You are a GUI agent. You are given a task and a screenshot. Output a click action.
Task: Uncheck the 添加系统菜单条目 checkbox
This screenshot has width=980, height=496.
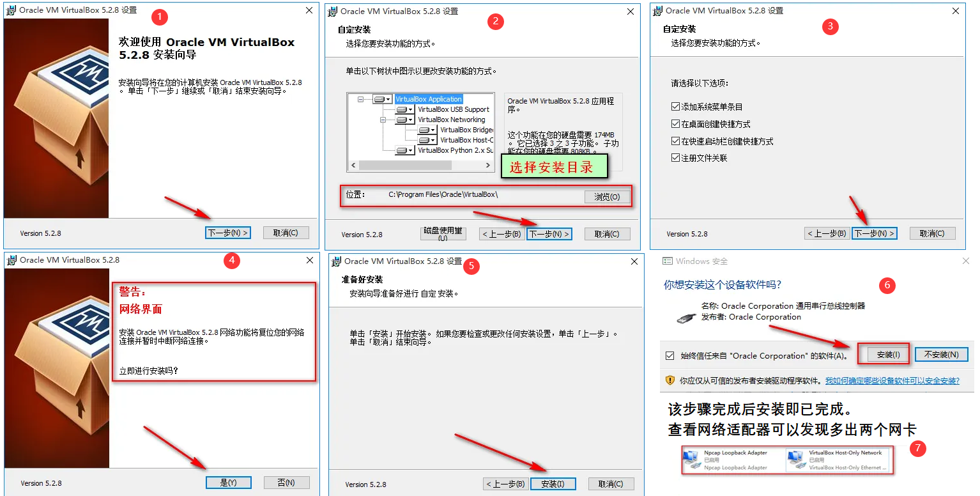tap(675, 107)
